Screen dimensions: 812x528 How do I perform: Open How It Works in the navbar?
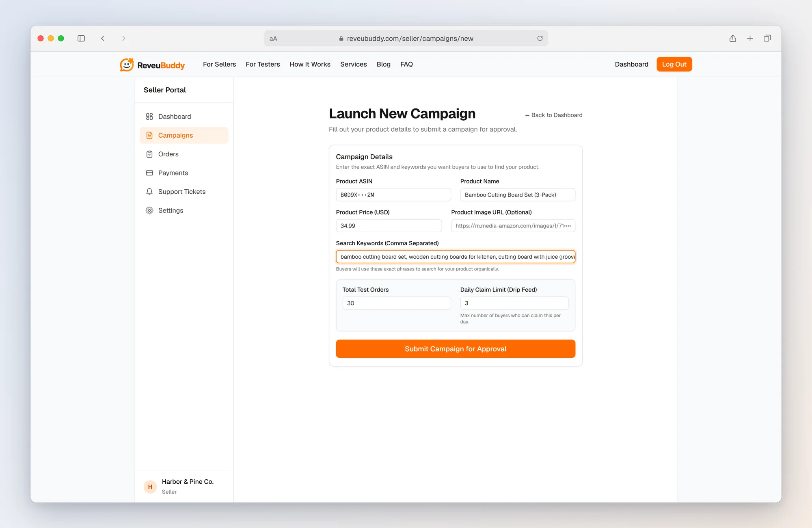310,64
